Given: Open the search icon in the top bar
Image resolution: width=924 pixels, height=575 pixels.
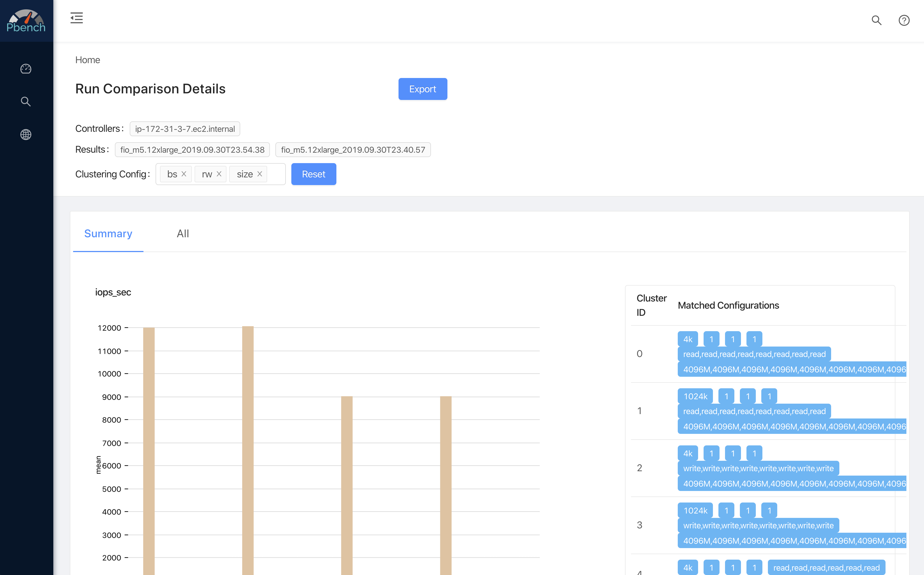Looking at the screenshot, I should click(876, 21).
